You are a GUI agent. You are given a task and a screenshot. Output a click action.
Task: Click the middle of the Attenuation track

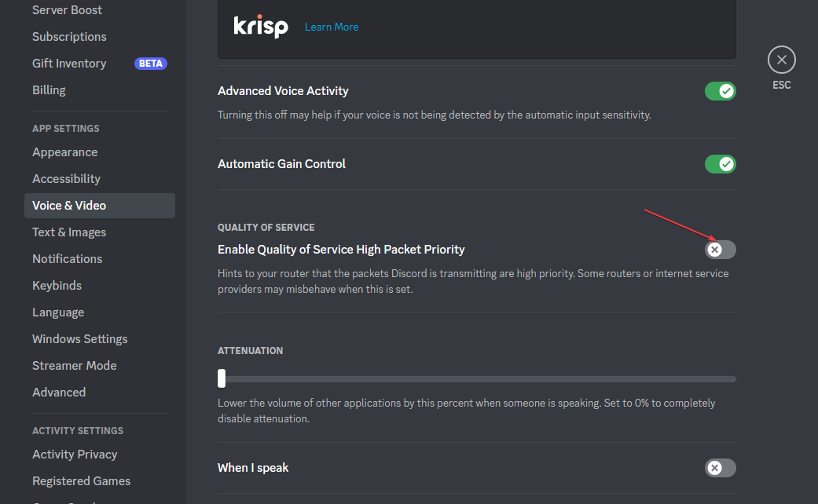pyautogui.click(x=477, y=379)
